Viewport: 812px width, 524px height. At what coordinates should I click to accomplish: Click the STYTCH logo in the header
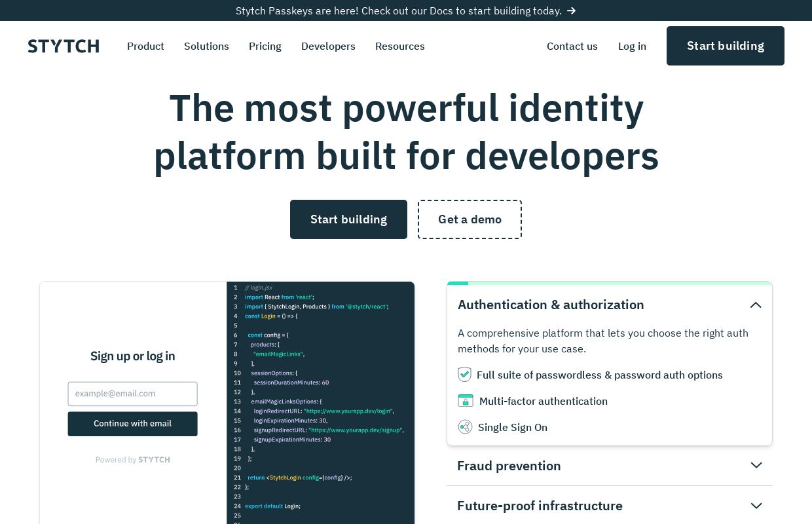(x=64, y=46)
